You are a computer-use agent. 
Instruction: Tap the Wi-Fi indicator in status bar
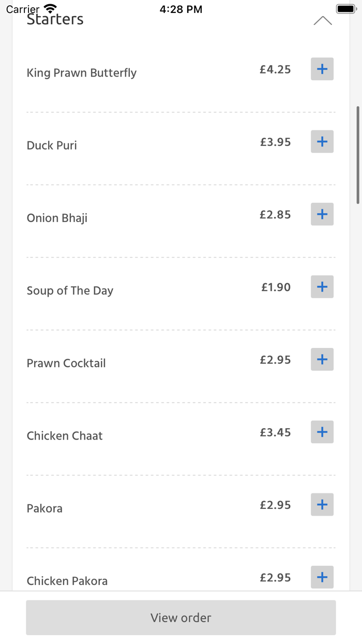tap(50, 9)
